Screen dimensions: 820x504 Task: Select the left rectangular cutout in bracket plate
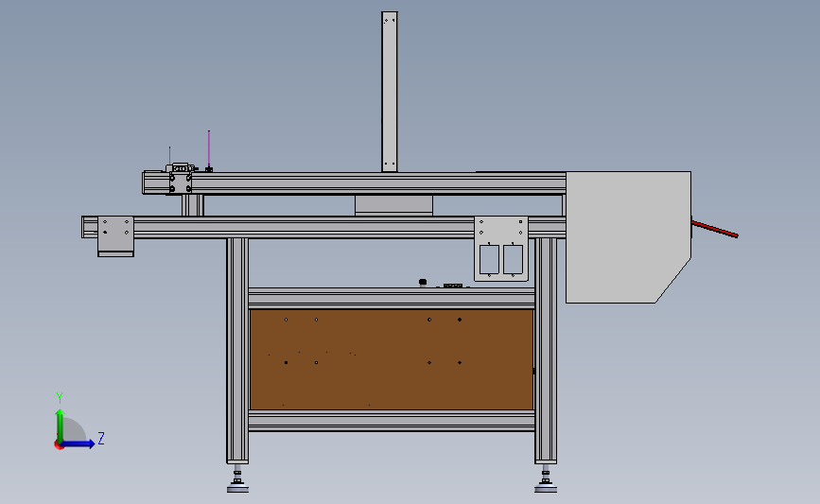tap(489, 260)
